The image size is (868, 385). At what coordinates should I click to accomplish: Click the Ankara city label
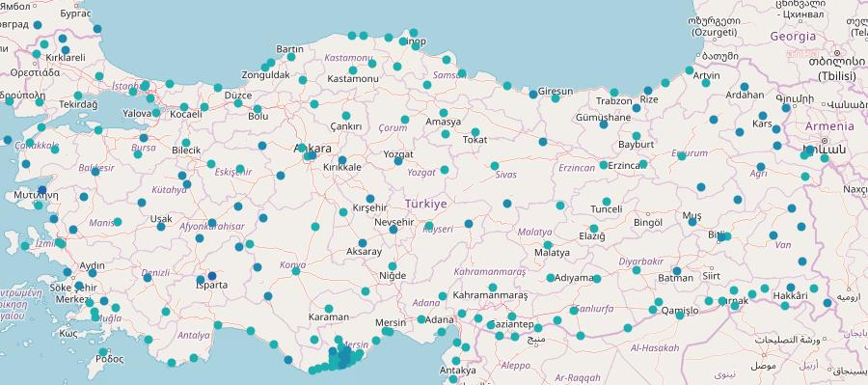[312, 149]
